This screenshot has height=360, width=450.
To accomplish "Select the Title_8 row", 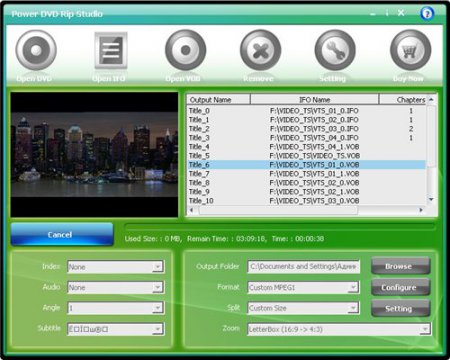I will pyautogui.click(x=306, y=183).
